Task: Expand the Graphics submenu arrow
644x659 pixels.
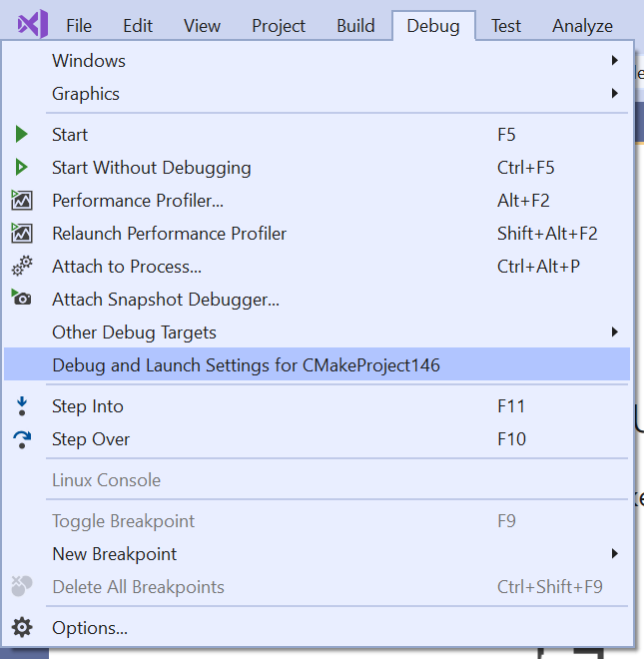Action: coord(615,93)
